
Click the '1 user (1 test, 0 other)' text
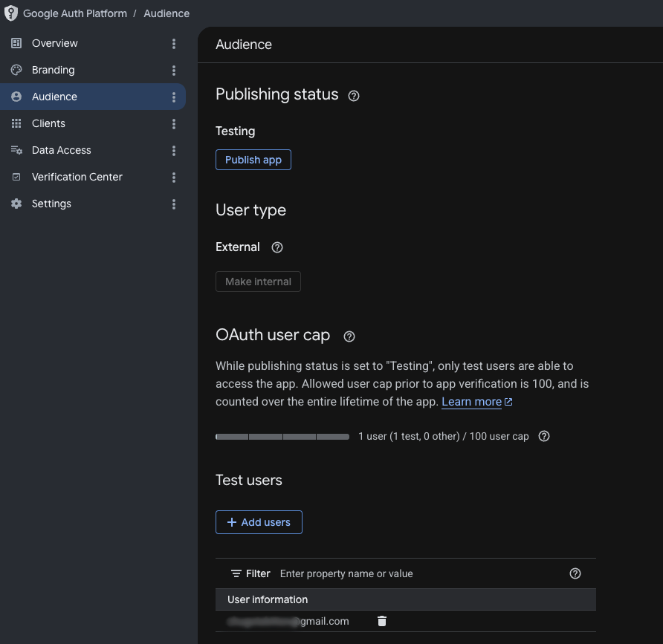click(409, 437)
